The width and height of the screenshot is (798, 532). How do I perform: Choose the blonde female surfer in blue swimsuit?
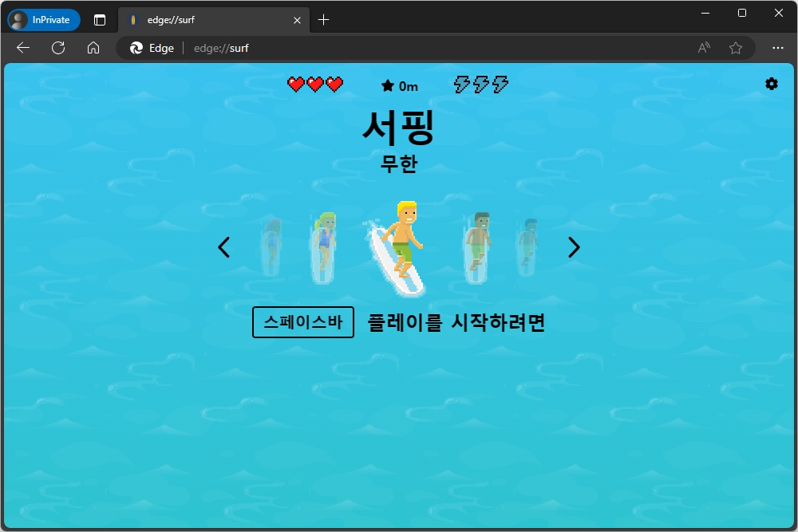click(324, 248)
